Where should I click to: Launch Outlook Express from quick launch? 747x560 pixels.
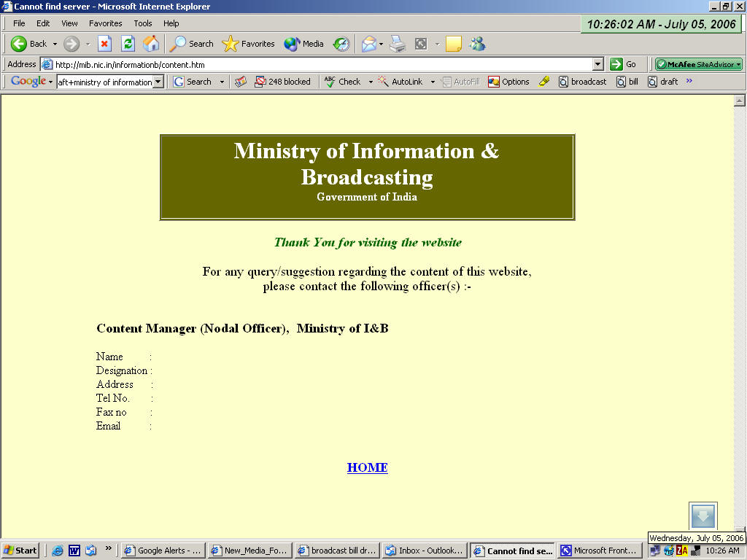pos(91,551)
